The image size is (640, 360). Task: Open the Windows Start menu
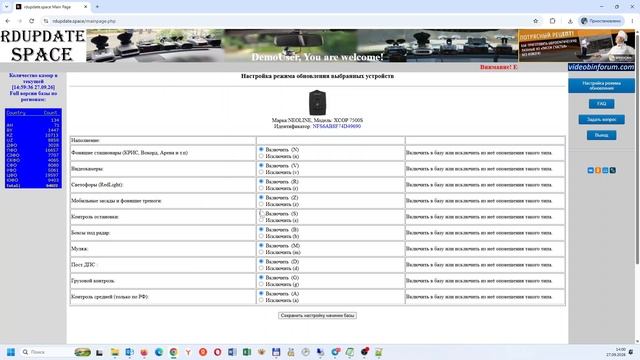click(x=11, y=352)
